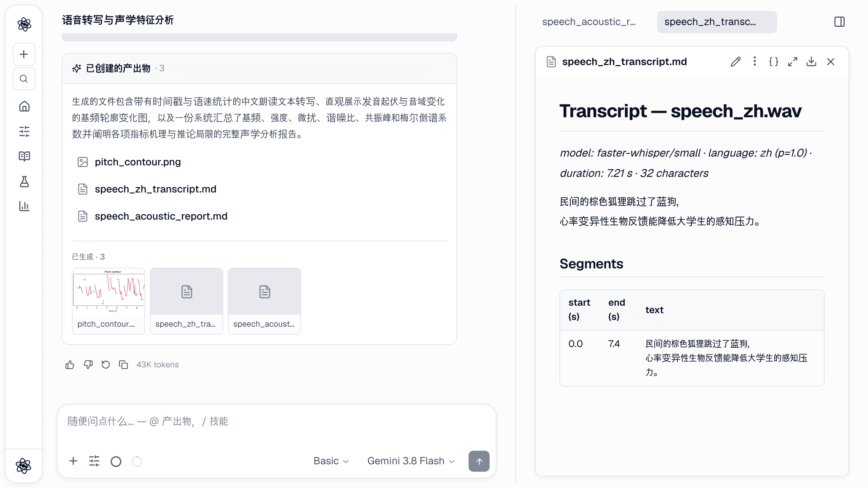Select the speech_zh_transc... tab
Screen dimensions: 868x488
point(717,22)
